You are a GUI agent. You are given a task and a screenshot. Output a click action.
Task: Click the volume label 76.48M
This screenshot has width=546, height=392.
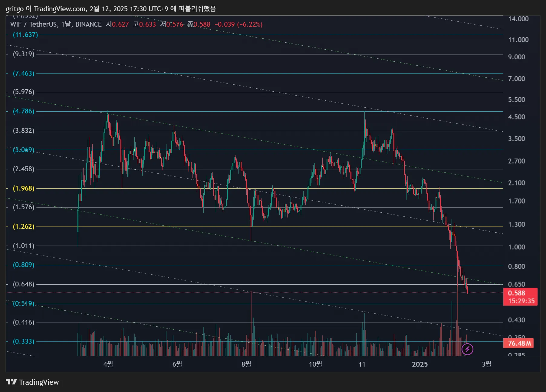click(519, 343)
